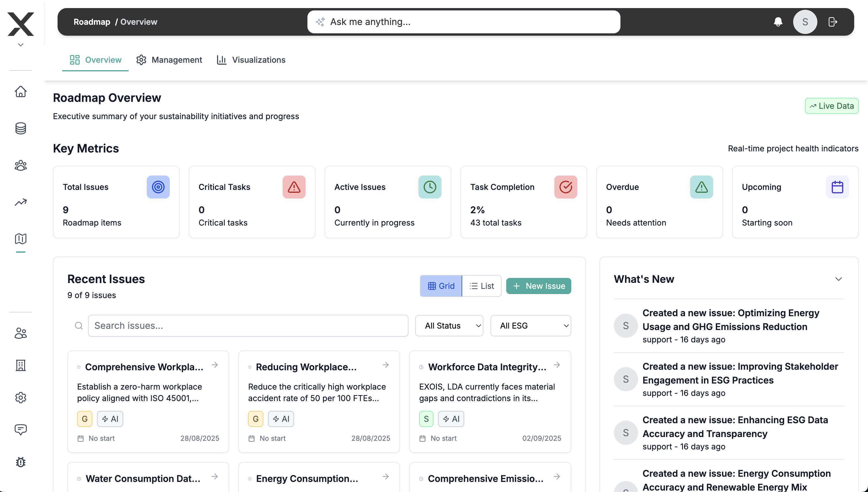Toggle the Live Data badge
Viewport: 868px width, 492px height.
[x=831, y=106]
